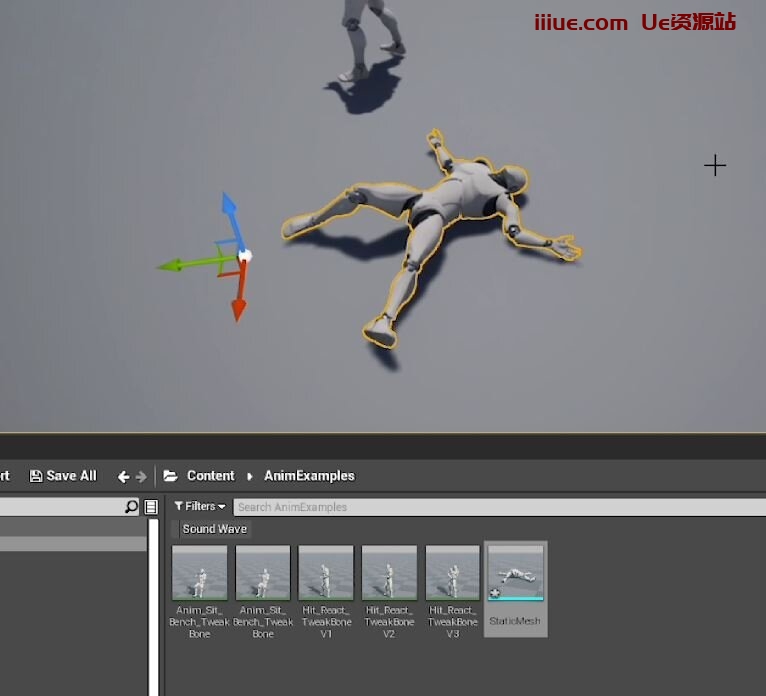This screenshot has height=696, width=766.
Task: Open the folder path picker icon
Action: click(x=170, y=476)
